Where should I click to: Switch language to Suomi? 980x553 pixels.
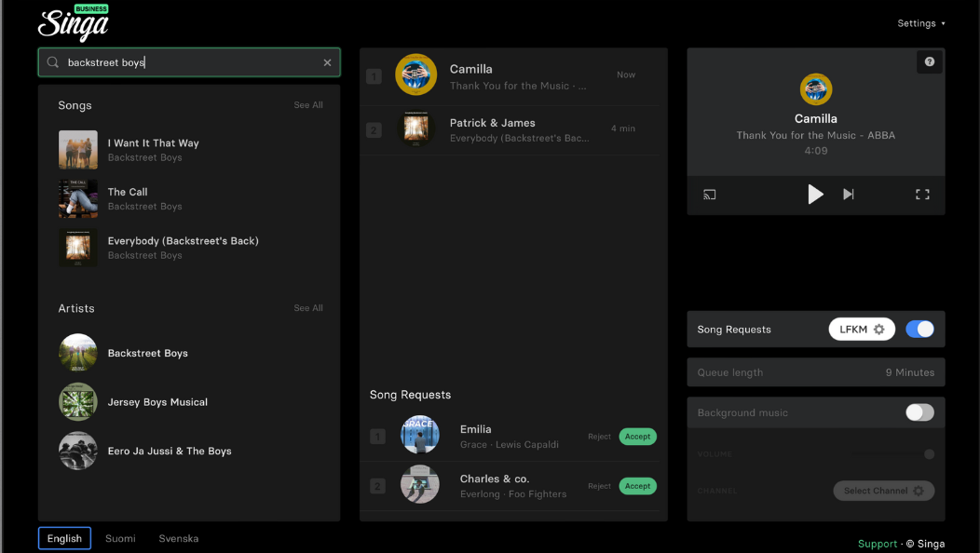coord(120,539)
